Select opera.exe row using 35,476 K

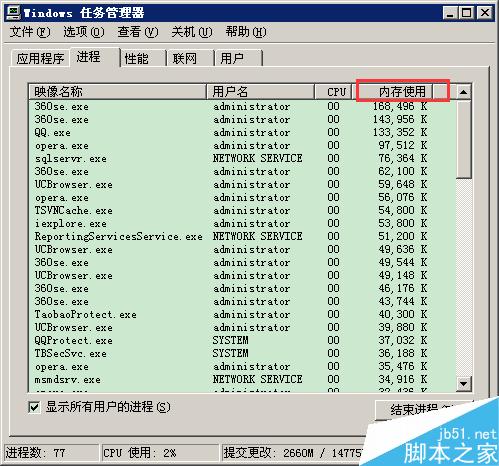coord(242,366)
